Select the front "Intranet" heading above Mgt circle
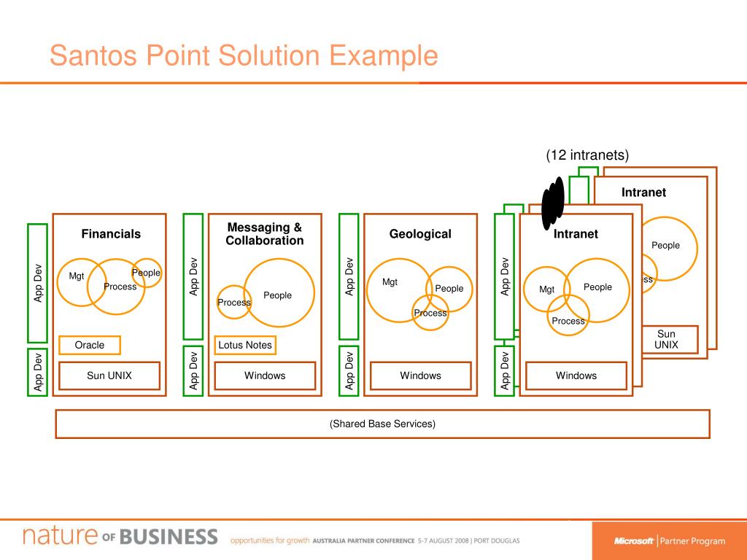Screen dimensions: 747x560 (576, 234)
